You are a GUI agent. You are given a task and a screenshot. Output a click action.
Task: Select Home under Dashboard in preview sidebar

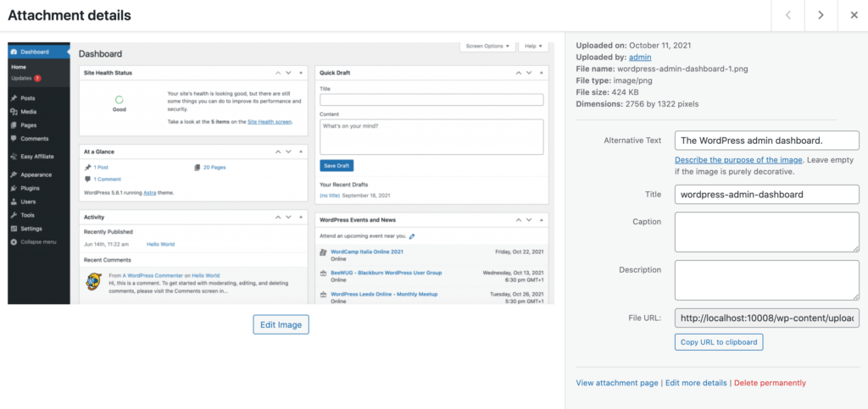(19, 67)
